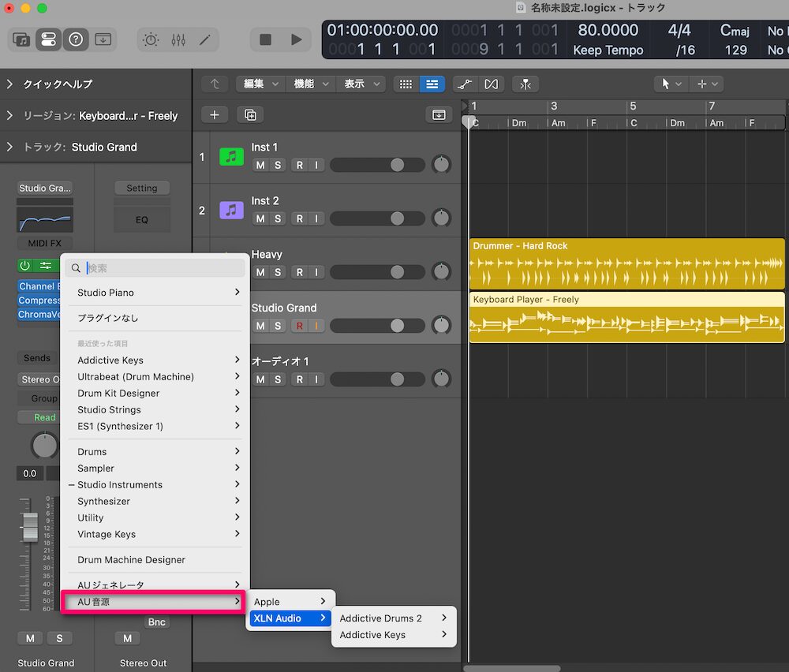Select XLN Audio submenu item
789x672 pixels.
(290, 618)
